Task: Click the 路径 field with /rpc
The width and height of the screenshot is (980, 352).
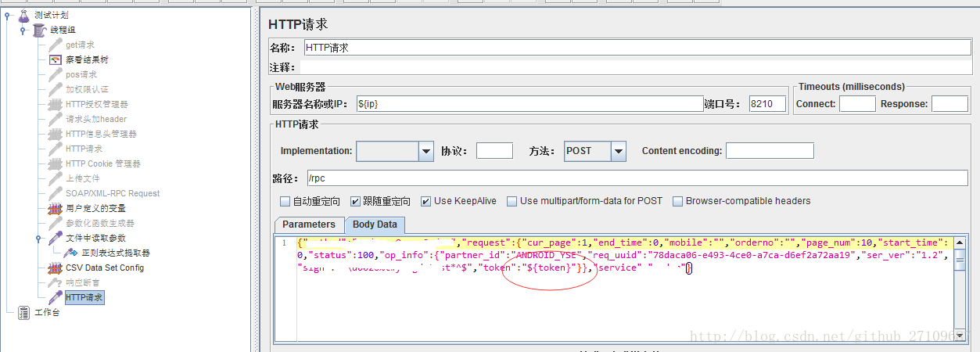Action: 637,178
